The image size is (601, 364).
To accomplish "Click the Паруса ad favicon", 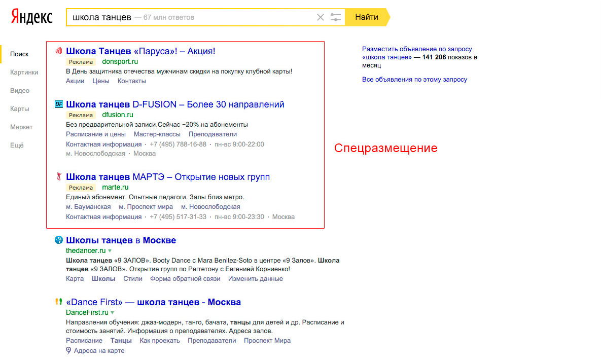I will pos(59,51).
